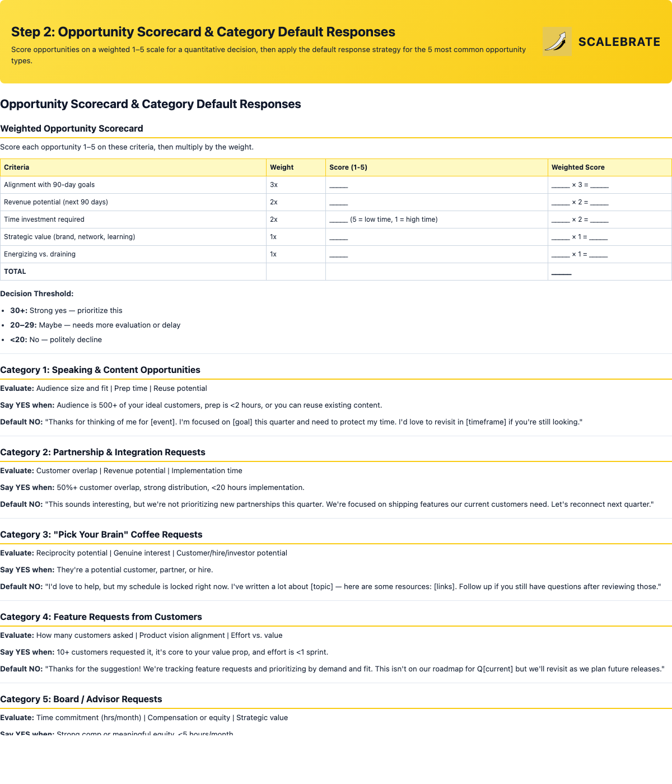Screen dimensions: 672x784
Task: Select 'Strategic value (brand, network, learning)' cell
Action: [133, 237]
